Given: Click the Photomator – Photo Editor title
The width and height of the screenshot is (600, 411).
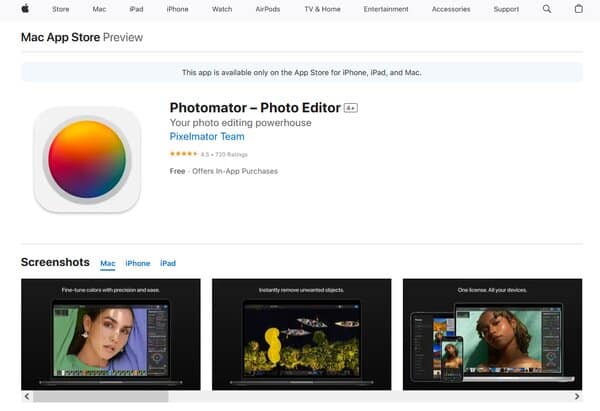Looking at the screenshot, I should (x=255, y=108).
